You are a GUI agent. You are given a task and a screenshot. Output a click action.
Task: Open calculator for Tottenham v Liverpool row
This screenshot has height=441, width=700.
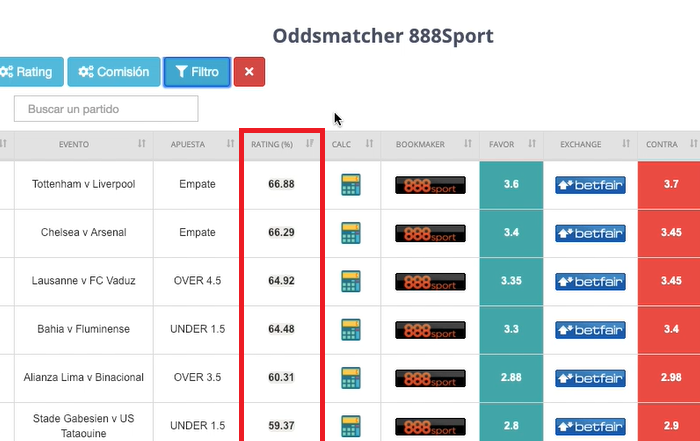pos(350,185)
